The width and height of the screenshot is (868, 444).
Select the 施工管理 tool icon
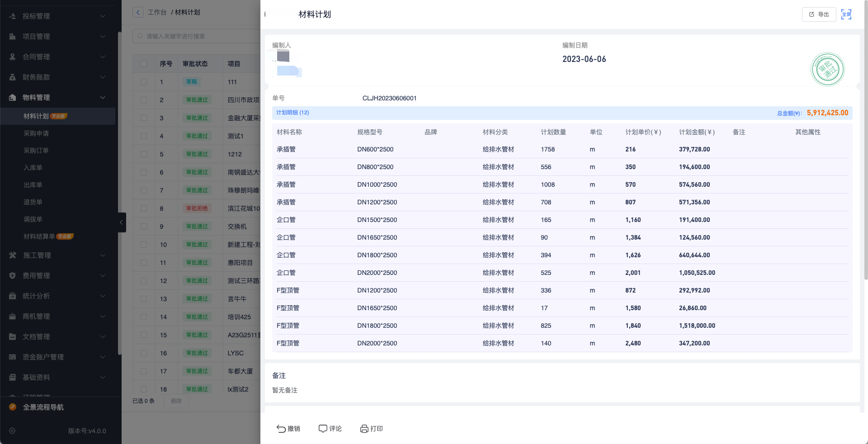point(12,255)
